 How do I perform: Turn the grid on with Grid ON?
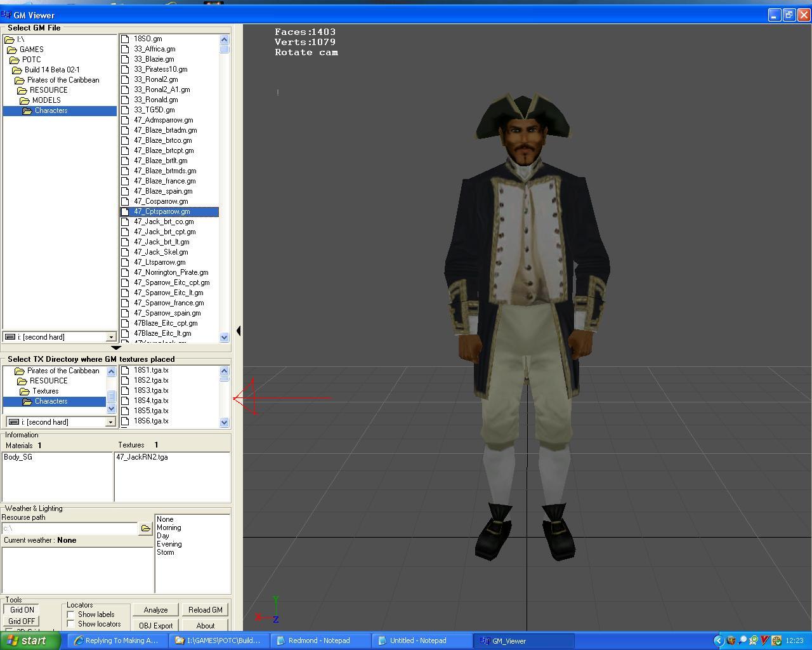tap(22, 610)
